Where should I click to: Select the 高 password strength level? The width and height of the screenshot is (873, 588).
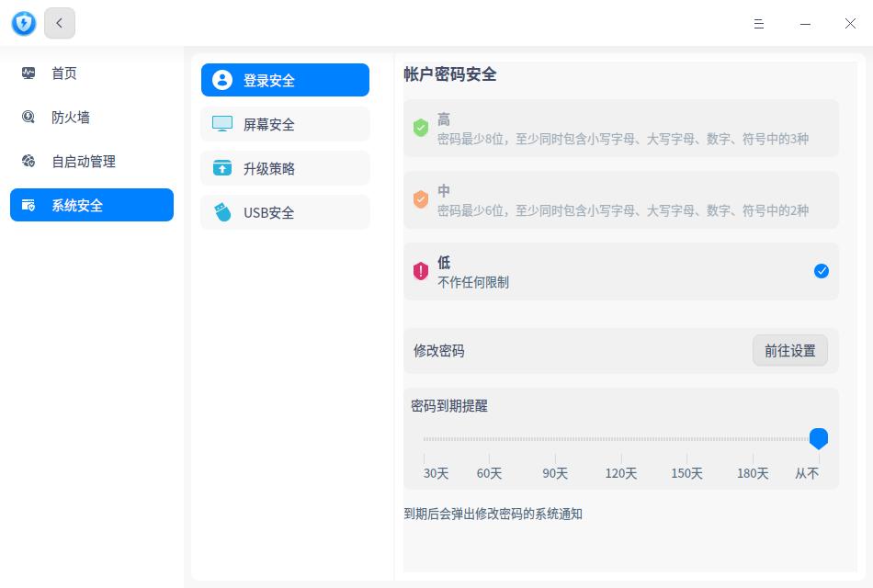point(621,128)
